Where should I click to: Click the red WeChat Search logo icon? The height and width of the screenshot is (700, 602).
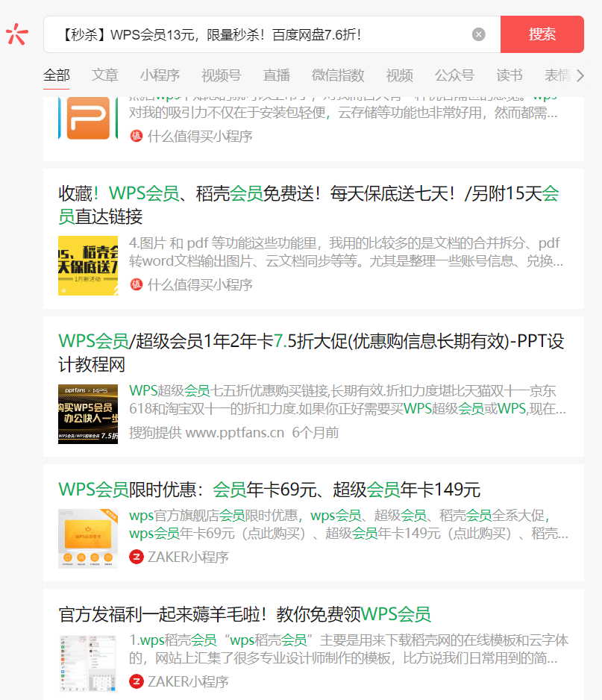[x=17, y=34]
